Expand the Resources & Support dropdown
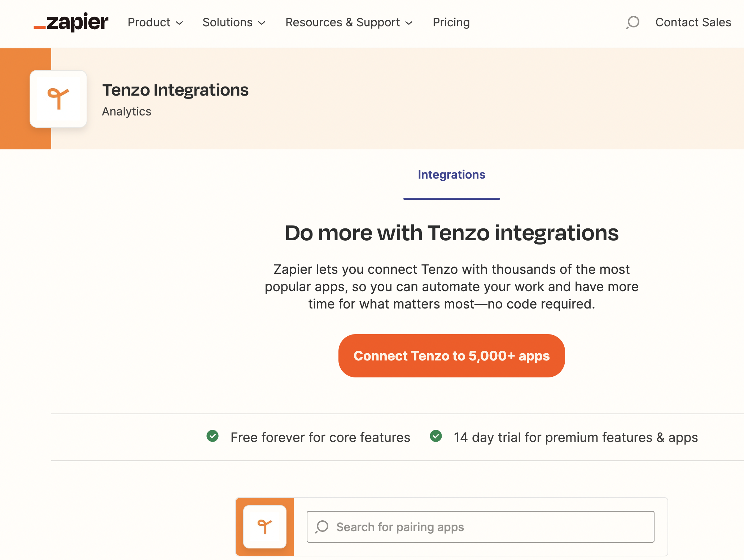The height and width of the screenshot is (560, 744). [349, 22]
